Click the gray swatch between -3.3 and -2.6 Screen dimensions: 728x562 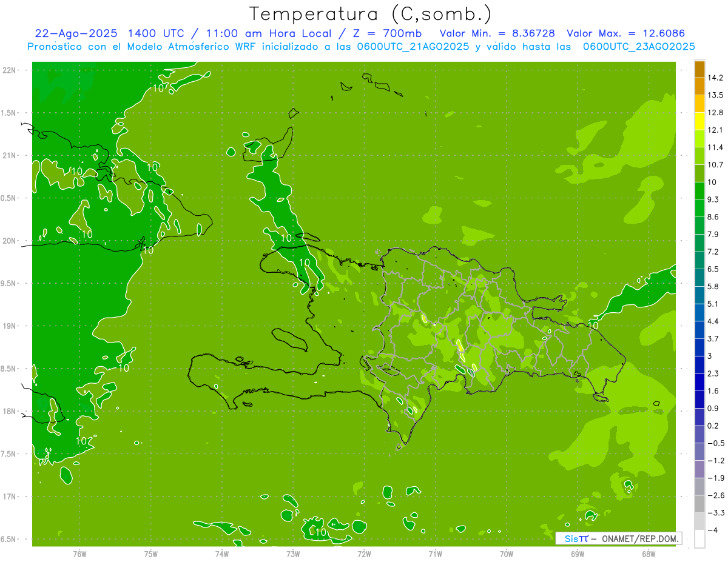(x=699, y=504)
